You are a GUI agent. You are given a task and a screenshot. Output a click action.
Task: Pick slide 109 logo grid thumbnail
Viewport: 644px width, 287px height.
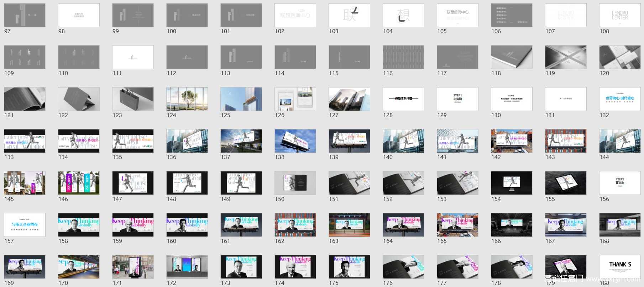click(x=25, y=57)
